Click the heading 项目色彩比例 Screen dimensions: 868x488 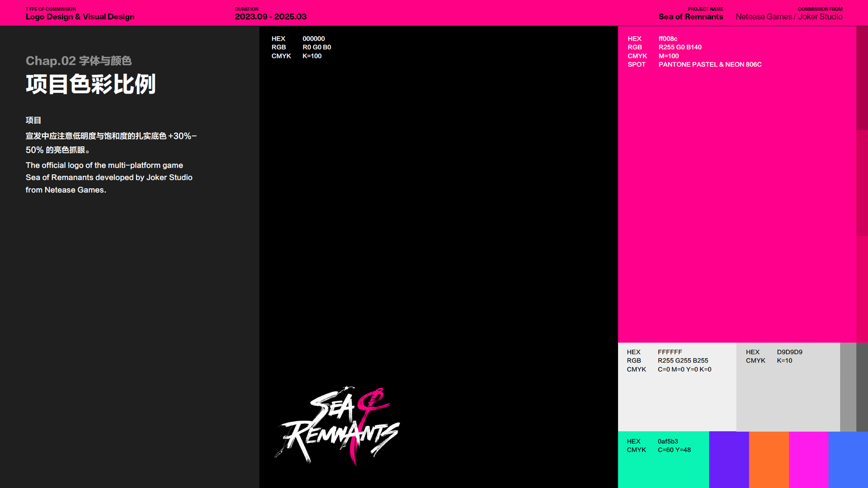(91, 84)
